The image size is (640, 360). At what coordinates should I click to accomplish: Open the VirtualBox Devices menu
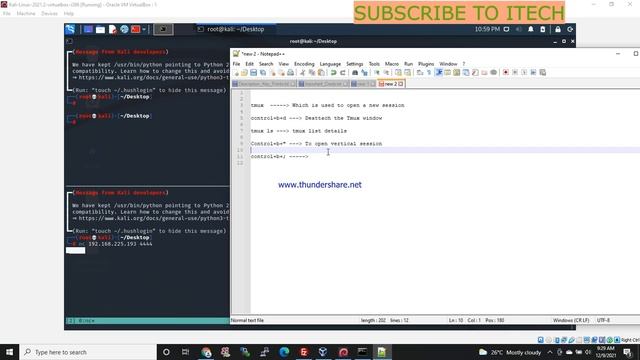coord(49,13)
